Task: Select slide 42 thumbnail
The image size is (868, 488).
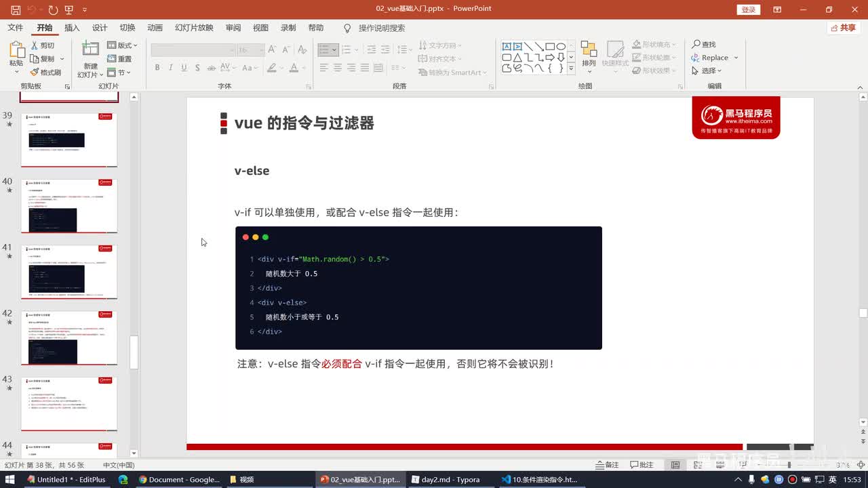Action: [x=69, y=338]
